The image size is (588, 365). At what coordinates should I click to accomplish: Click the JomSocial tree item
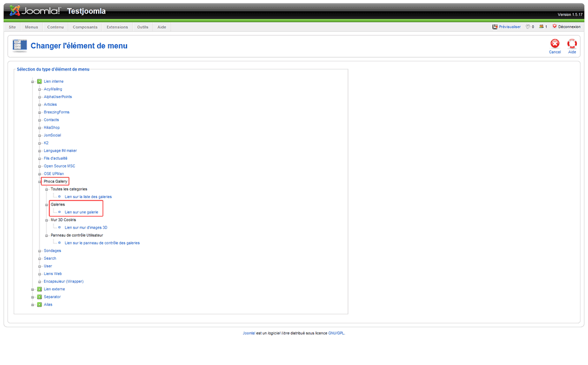point(52,135)
